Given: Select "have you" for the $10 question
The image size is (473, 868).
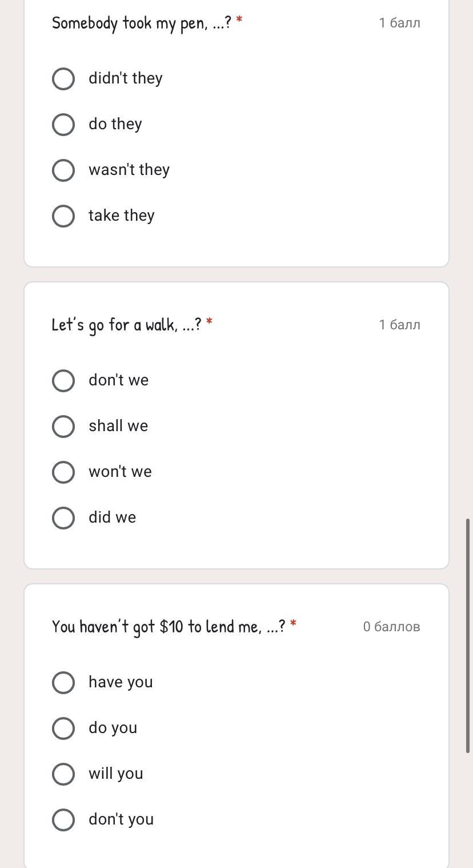Looking at the screenshot, I should click(63, 683).
